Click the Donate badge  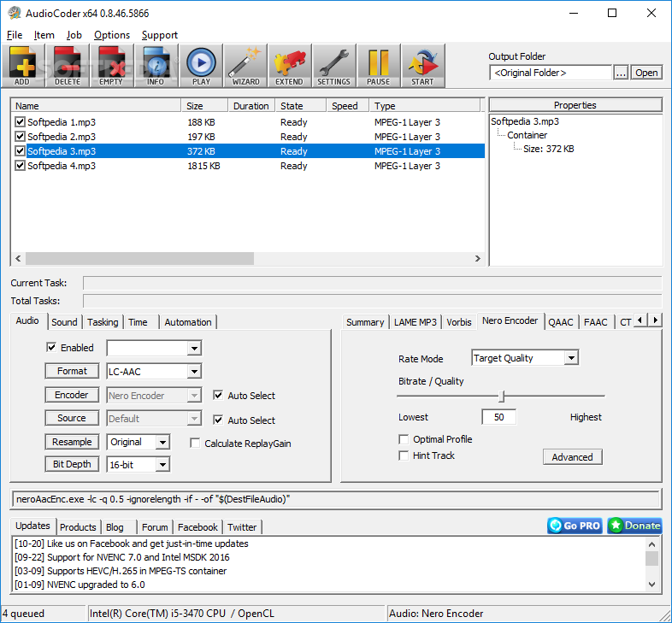coord(634,526)
